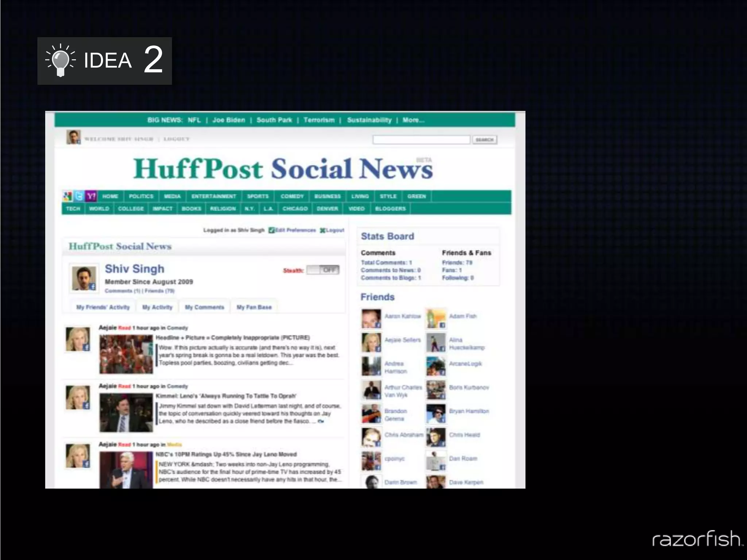
Task: Switch to the My Comments tab
Action: pyautogui.click(x=204, y=307)
